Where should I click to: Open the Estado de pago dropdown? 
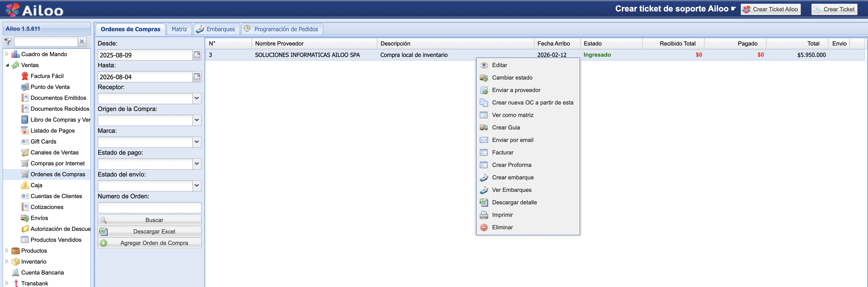click(x=197, y=164)
